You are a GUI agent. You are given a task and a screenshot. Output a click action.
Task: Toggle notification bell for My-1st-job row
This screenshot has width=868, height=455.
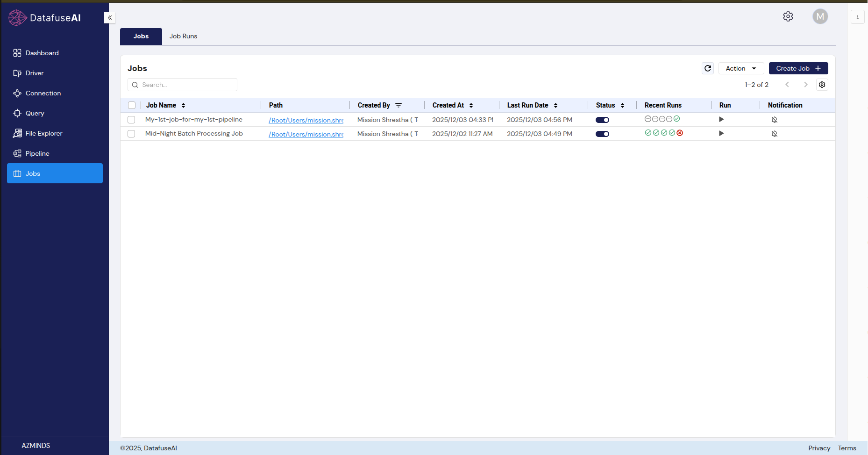coord(774,120)
